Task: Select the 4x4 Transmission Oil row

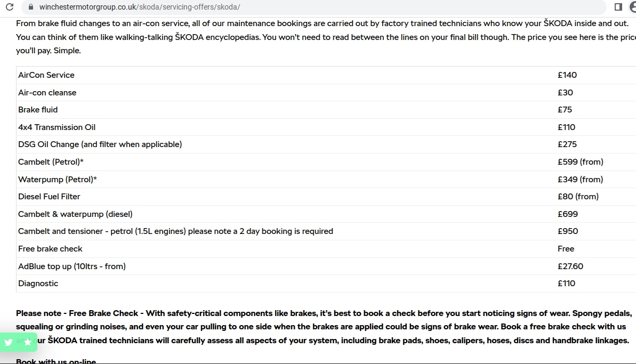Action: point(57,127)
